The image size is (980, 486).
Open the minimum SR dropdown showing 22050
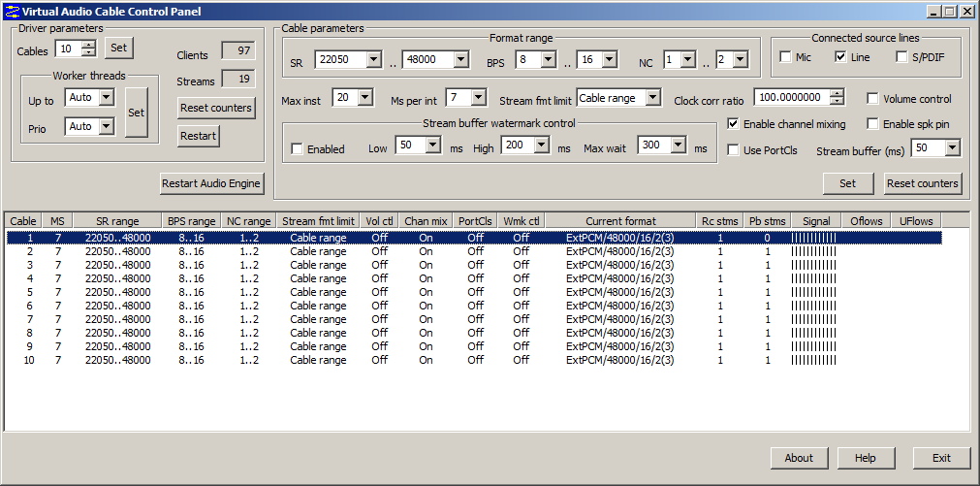[373, 60]
